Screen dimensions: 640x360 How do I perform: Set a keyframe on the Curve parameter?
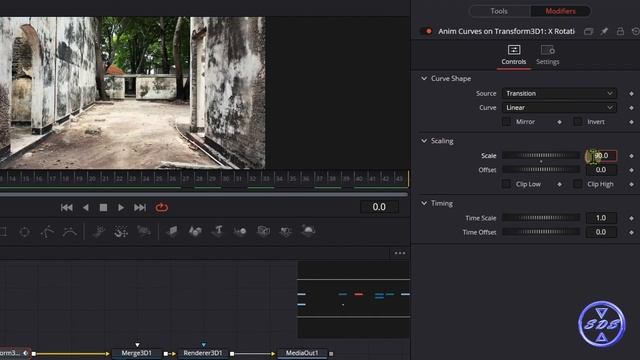point(631,108)
